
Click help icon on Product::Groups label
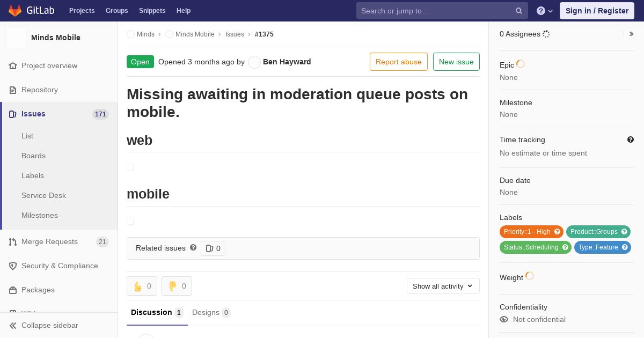point(624,232)
